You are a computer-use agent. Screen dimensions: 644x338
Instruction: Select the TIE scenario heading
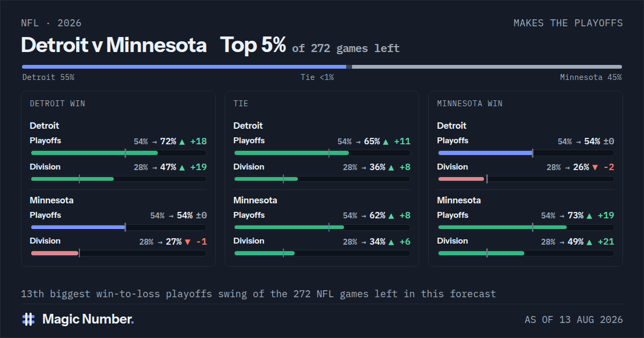(241, 104)
